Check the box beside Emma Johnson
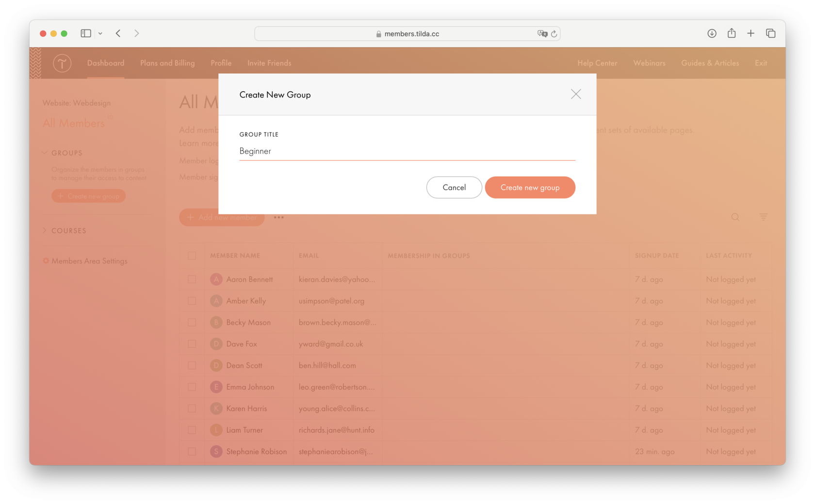 pos(192,387)
